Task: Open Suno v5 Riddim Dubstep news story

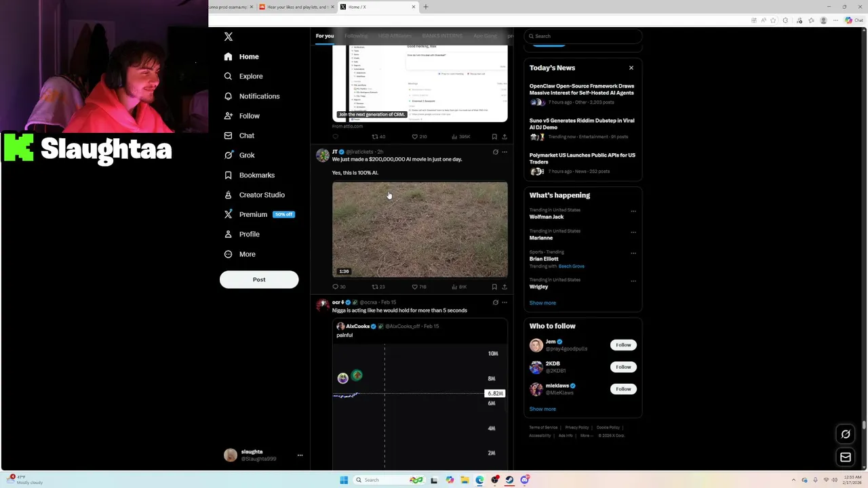Action: click(582, 128)
